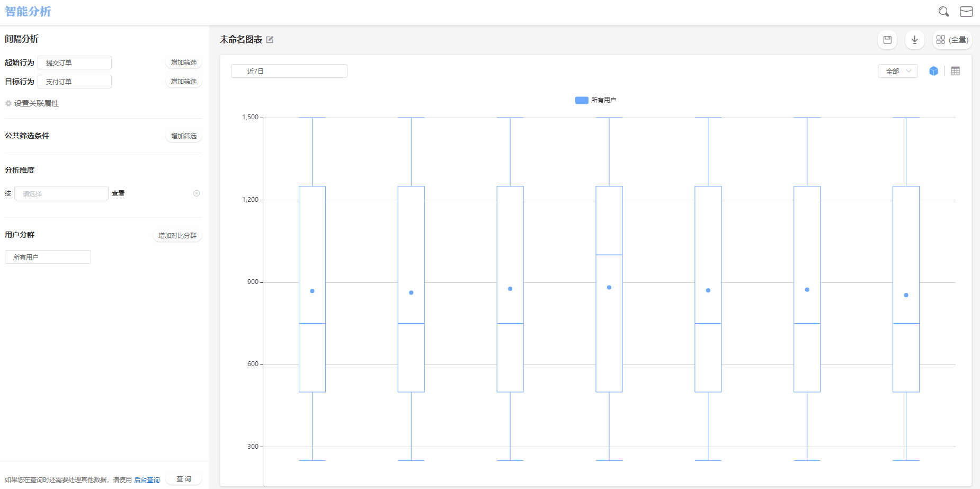980x489 pixels.
Task: Click the 900 y-axis label
Action: pyautogui.click(x=253, y=282)
